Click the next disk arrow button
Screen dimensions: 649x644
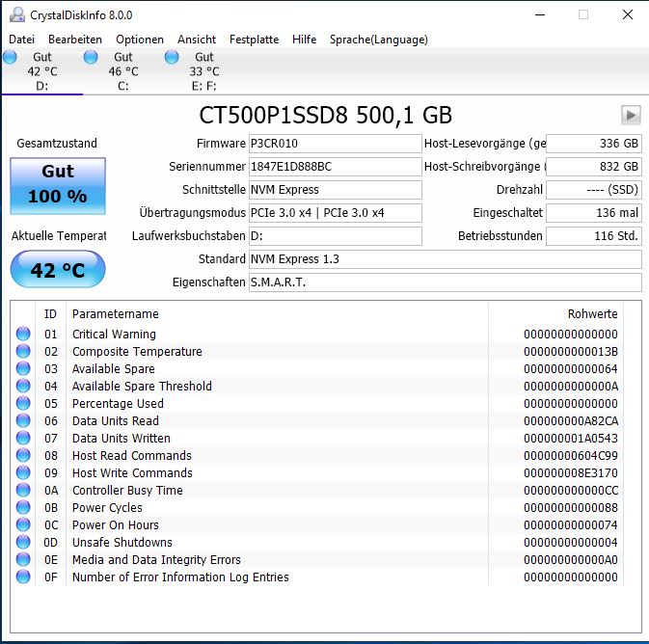631,115
